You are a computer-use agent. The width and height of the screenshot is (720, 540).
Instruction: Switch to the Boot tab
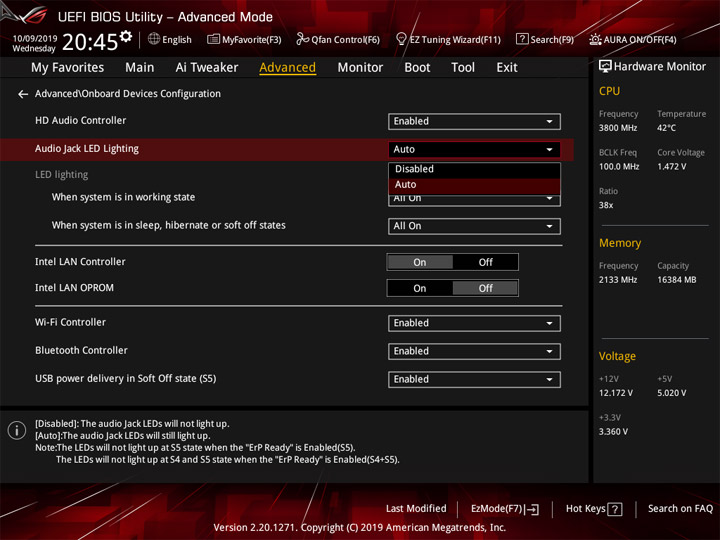417,68
